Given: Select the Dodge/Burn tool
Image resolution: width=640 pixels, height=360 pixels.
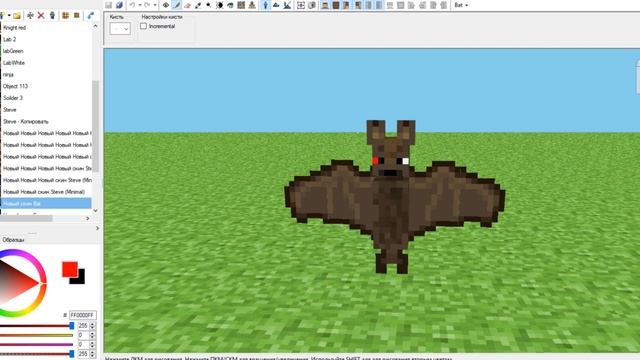Looking at the screenshot, I should pyautogui.click(x=209, y=5).
